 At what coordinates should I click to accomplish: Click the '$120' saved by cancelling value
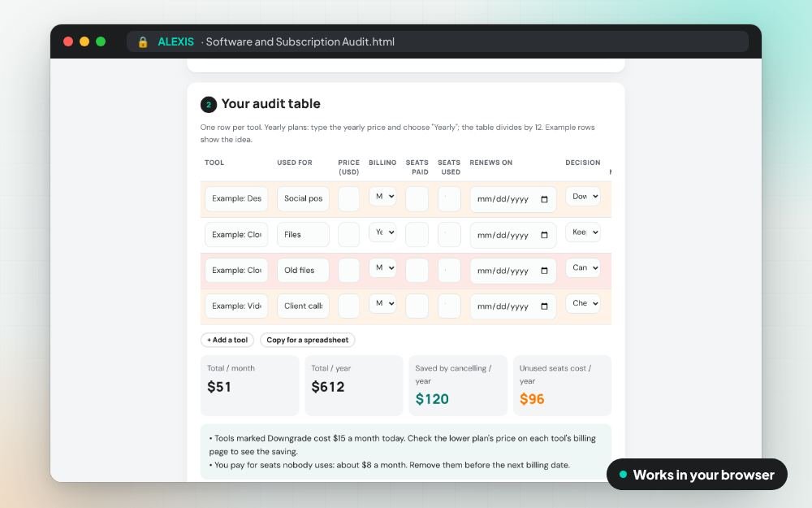(x=432, y=399)
